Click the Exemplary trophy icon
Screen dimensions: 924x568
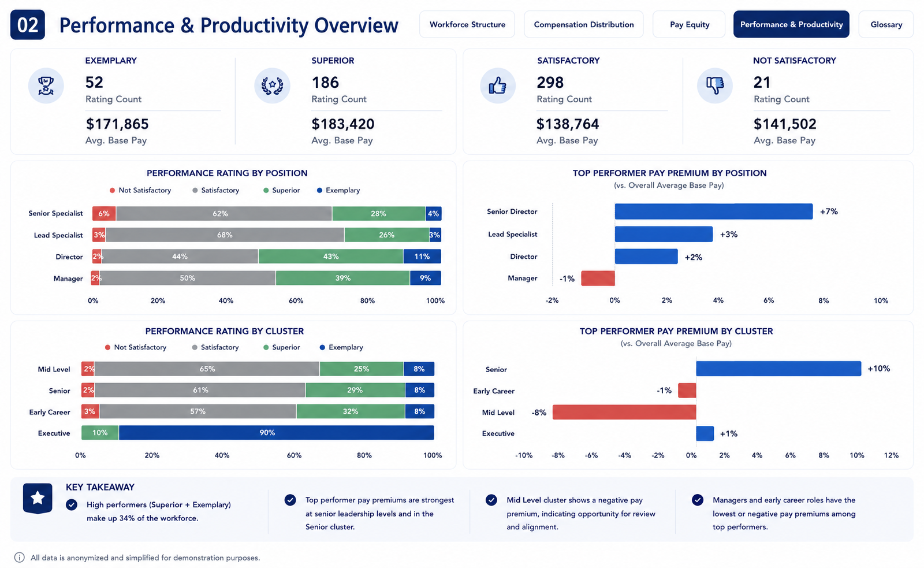(46, 86)
